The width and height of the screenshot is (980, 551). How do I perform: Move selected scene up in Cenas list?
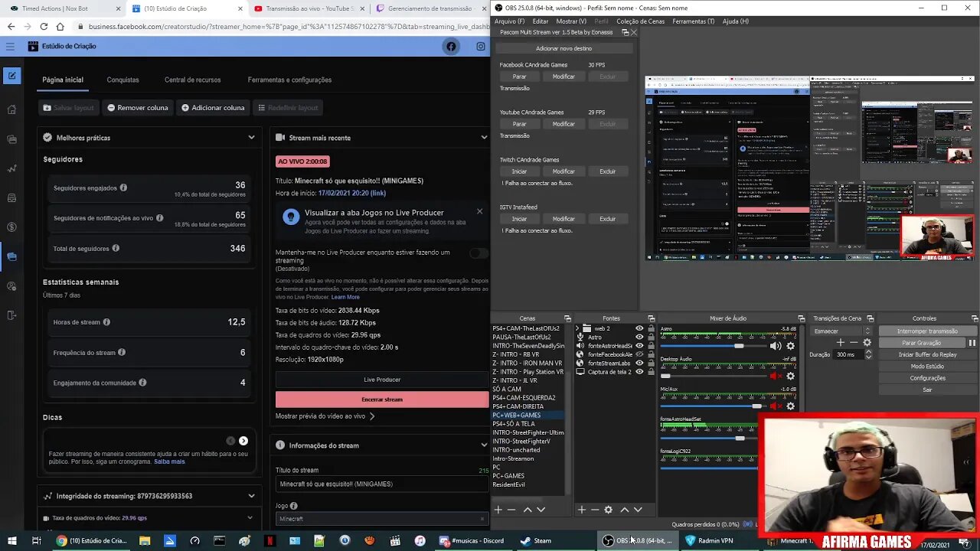tap(528, 510)
